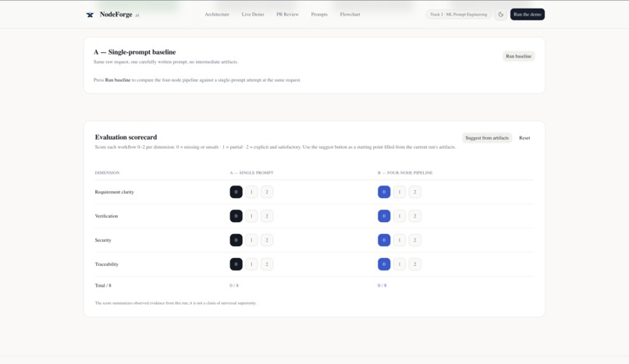Open the Prompts nav item
The width and height of the screenshot is (629, 364).
[x=319, y=14]
